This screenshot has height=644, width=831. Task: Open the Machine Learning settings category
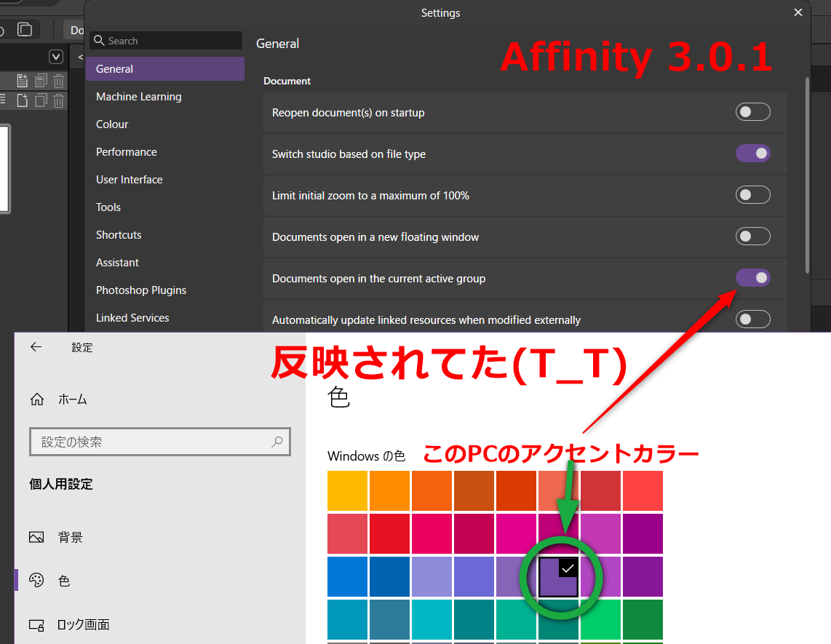139,97
